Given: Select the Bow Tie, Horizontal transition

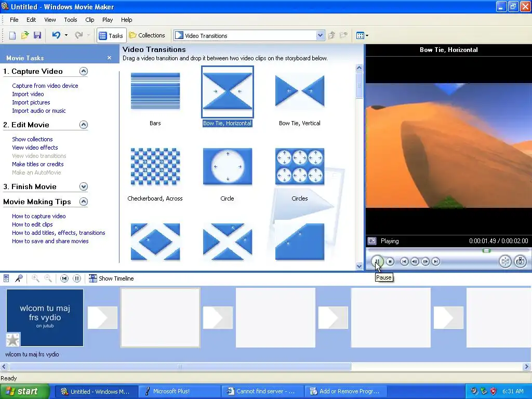Looking at the screenshot, I should [228, 91].
